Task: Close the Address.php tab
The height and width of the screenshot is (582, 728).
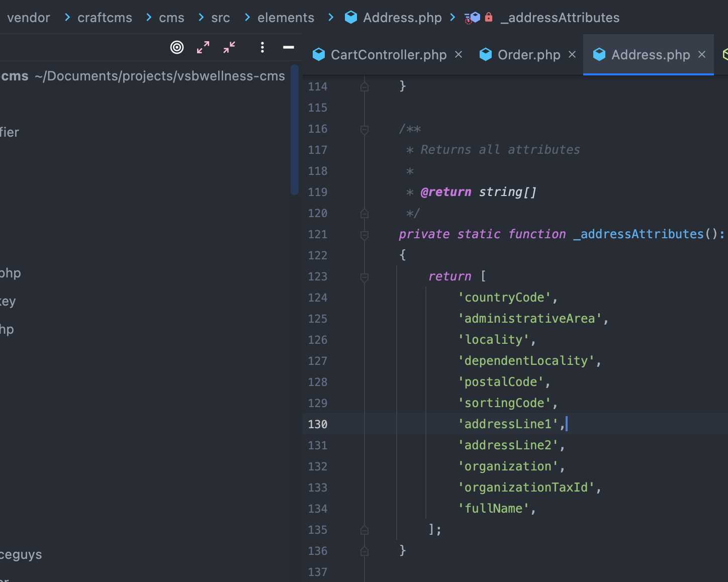Action: tap(702, 54)
